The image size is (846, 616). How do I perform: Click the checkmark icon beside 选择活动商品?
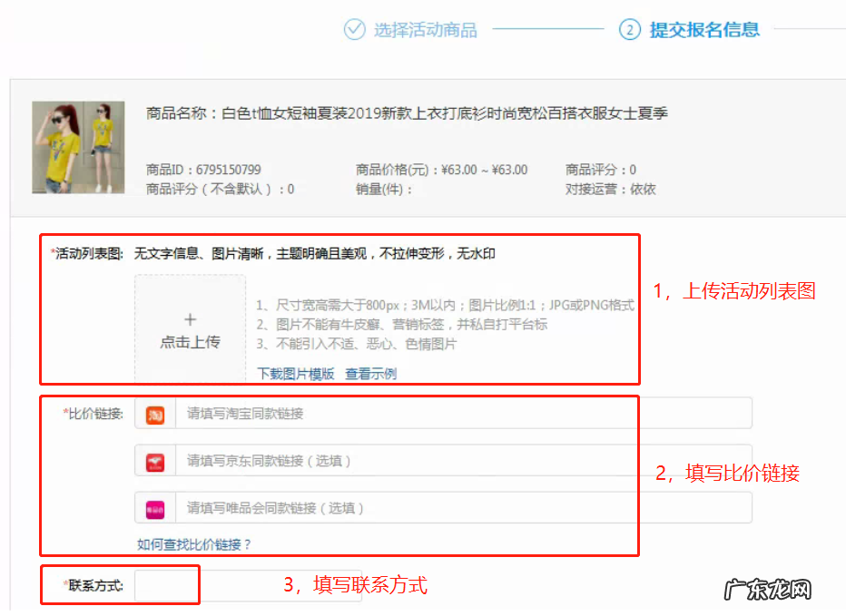pos(354,30)
